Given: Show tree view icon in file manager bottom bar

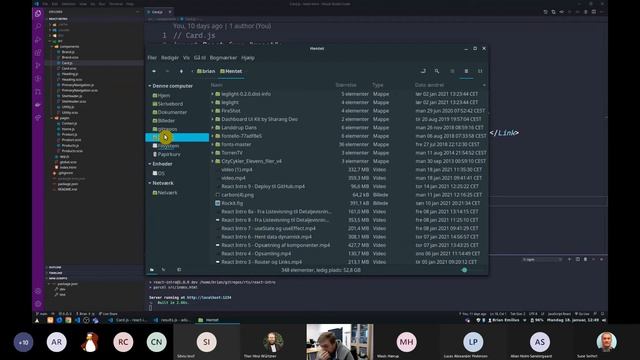Looking at the screenshot, I should (164, 270).
